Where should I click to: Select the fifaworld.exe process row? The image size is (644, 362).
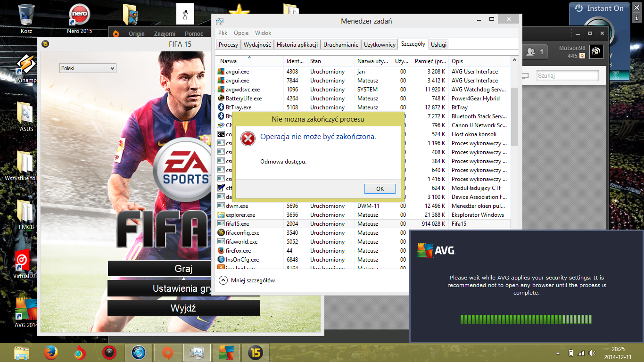pos(363,242)
